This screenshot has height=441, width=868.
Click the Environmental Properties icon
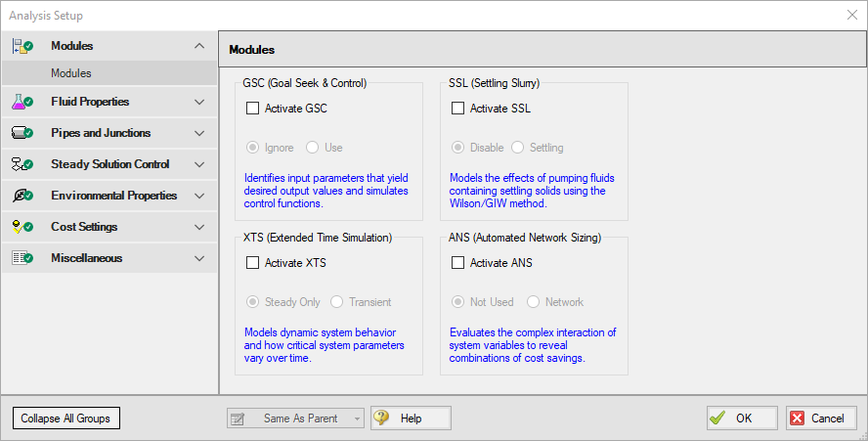pos(22,196)
